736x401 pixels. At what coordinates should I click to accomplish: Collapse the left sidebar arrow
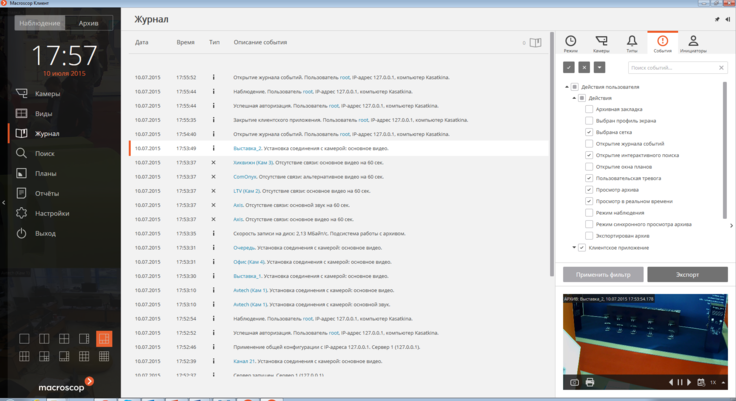4,203
